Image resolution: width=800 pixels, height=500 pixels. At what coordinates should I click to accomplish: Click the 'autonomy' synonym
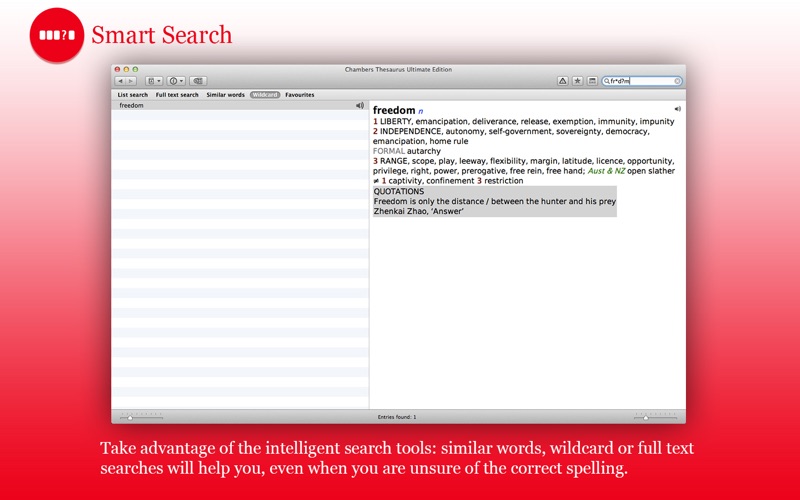(465, 132)
